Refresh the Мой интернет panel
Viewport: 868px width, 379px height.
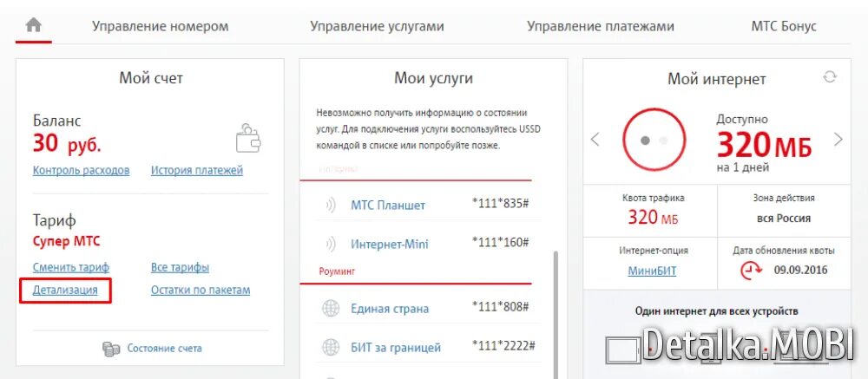point(830,77)
